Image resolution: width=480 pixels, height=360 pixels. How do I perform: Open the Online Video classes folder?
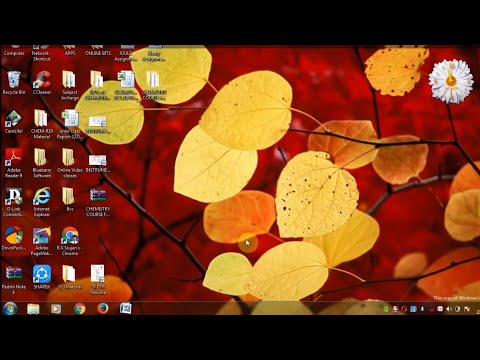(x=70, y=163)
